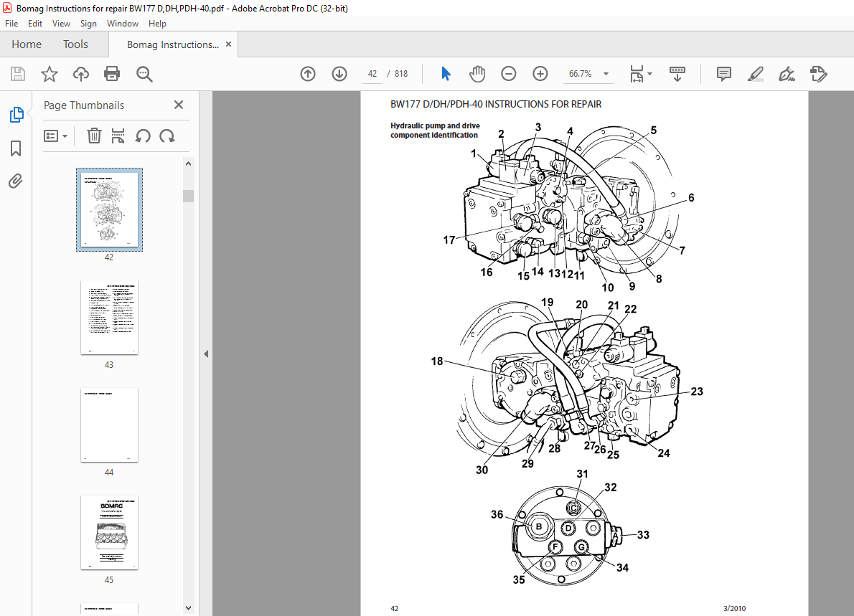This screenshot has height=616, width=854.
Task: Zoom in with the plus button
Action: click(x=540, y=74)
